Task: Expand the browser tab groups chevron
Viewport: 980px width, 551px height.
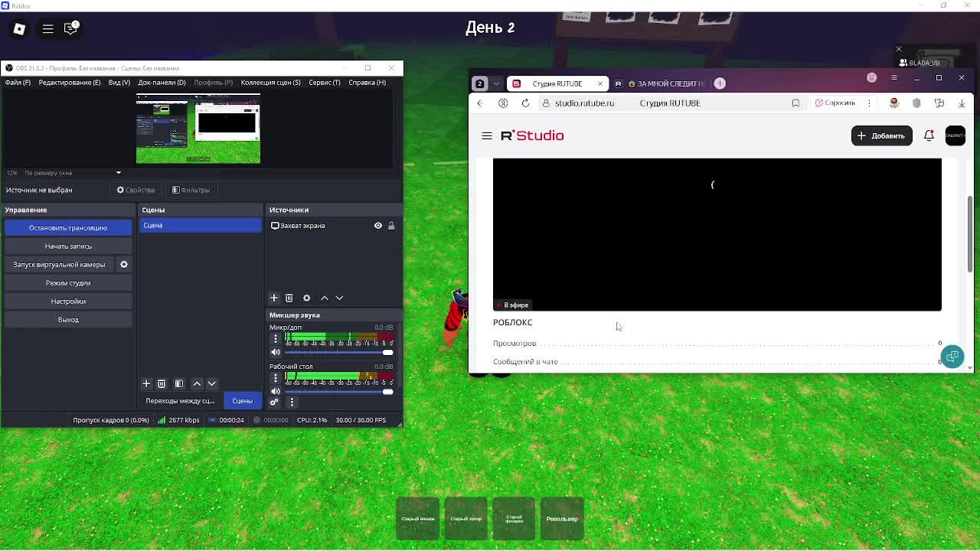Action: [496, 83]
